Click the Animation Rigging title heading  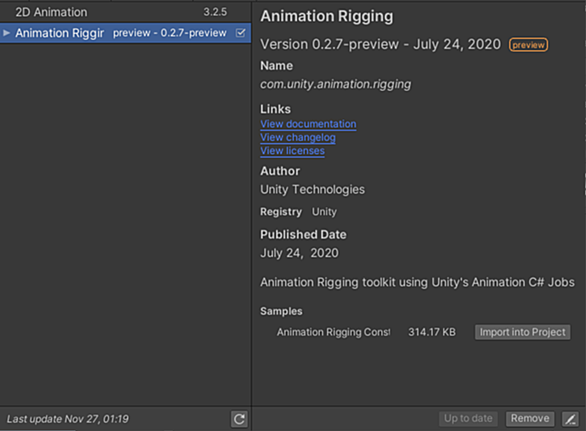click(x=327, y=16)
